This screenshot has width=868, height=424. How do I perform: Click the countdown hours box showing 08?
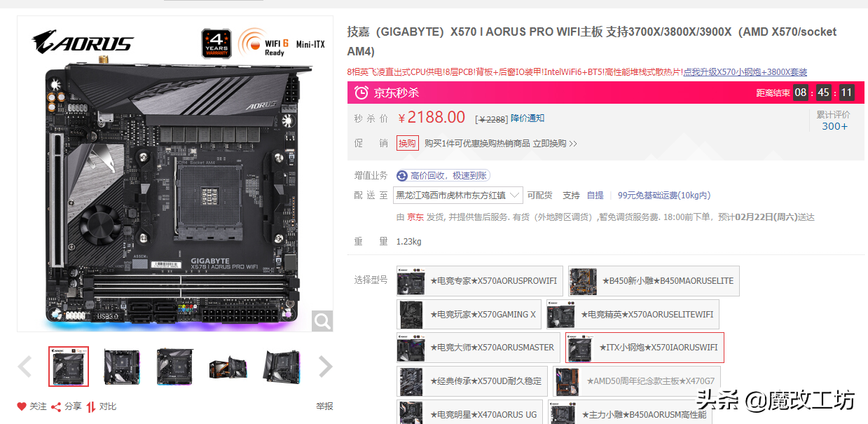(801, 93)
